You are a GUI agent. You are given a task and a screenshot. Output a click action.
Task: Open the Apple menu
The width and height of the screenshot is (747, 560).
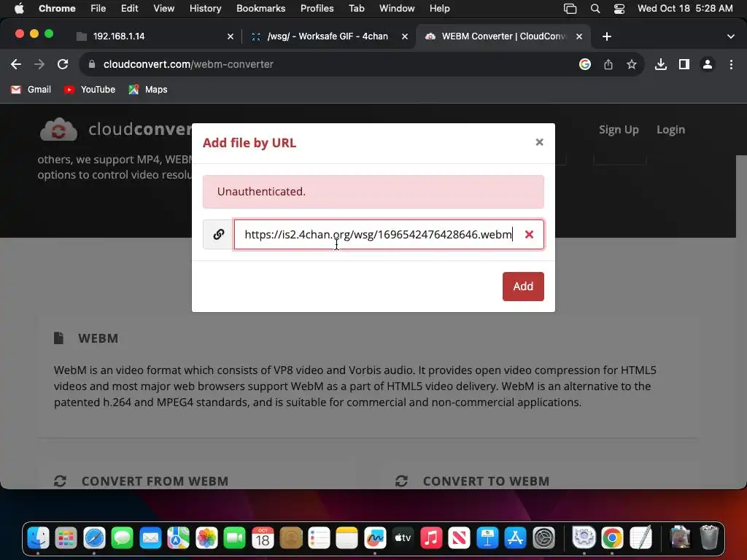[x=19, y=8]
